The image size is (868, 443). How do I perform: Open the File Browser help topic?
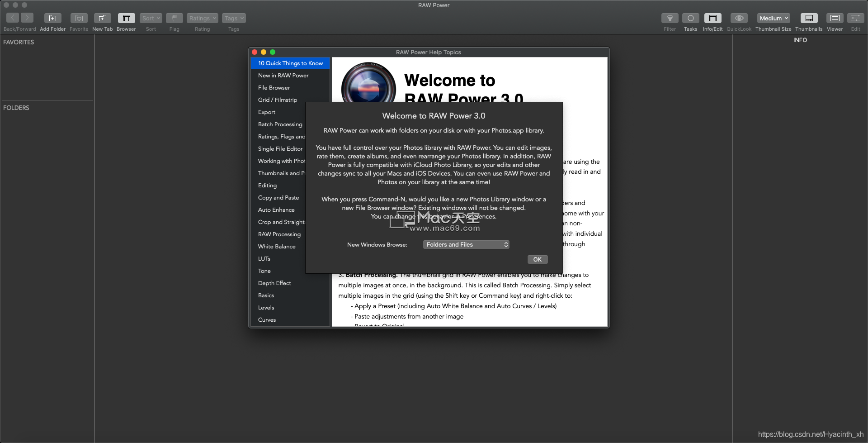[274, 88]
